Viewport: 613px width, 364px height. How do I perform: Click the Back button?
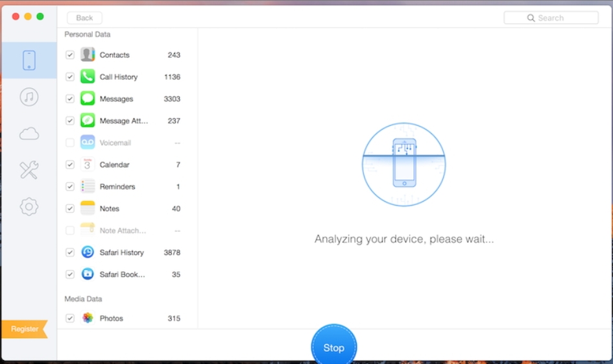[84, 18]
